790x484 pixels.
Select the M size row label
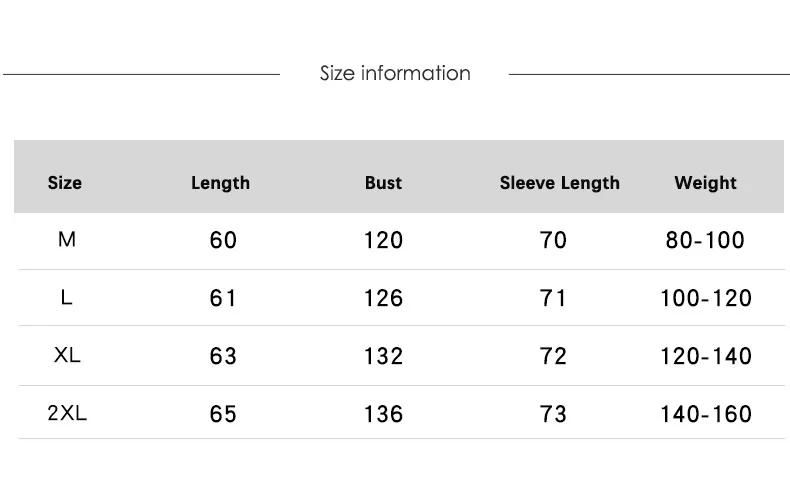coord(67,239)
